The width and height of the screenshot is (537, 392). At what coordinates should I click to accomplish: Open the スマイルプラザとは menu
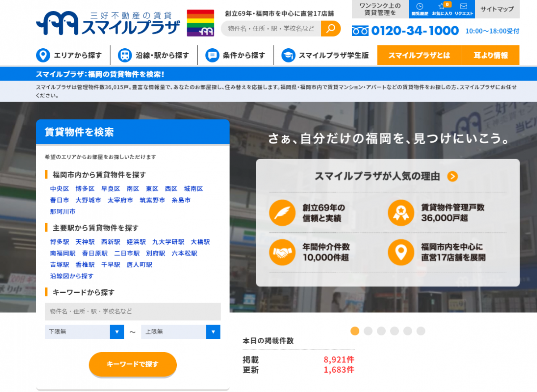pyautogui.click(x=419, y=55)
